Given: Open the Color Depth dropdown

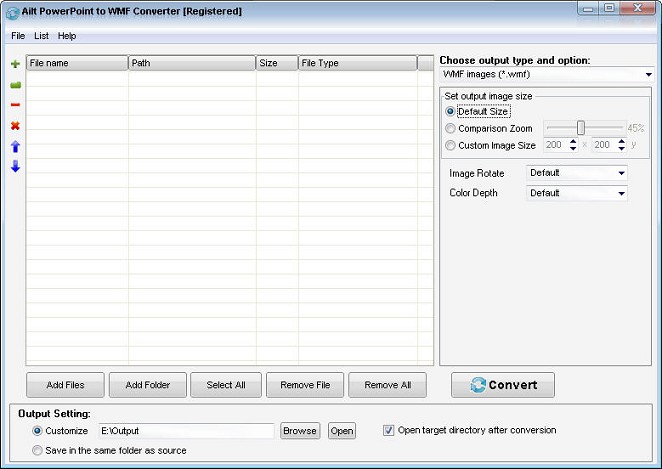Looking at the screenshot, I should coord(577,193).
